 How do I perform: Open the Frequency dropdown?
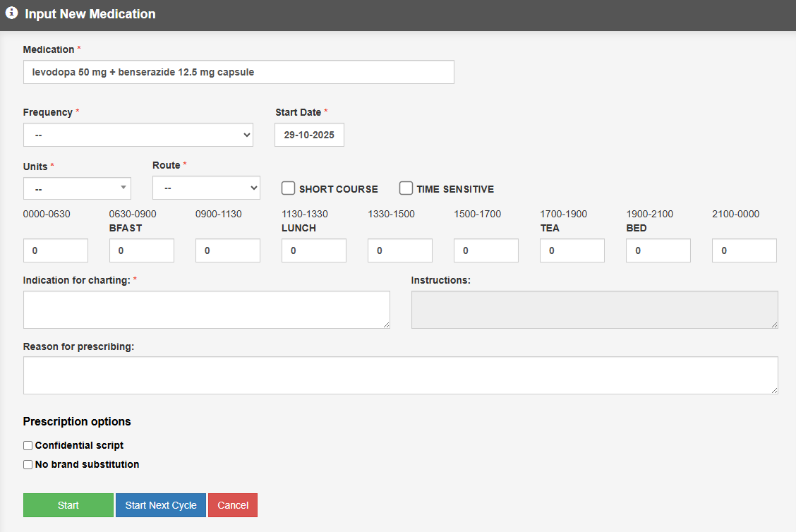138,135
